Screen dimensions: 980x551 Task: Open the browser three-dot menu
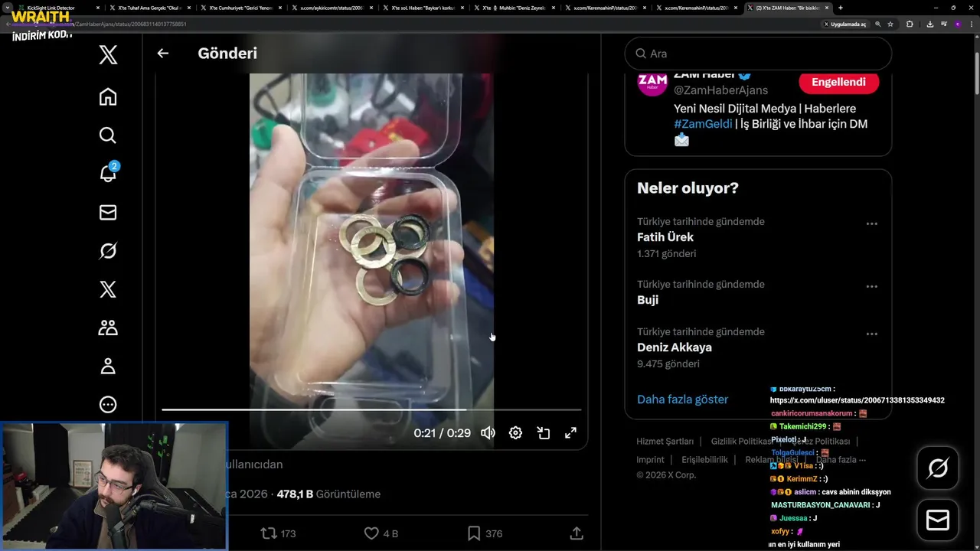click(971, 24)
